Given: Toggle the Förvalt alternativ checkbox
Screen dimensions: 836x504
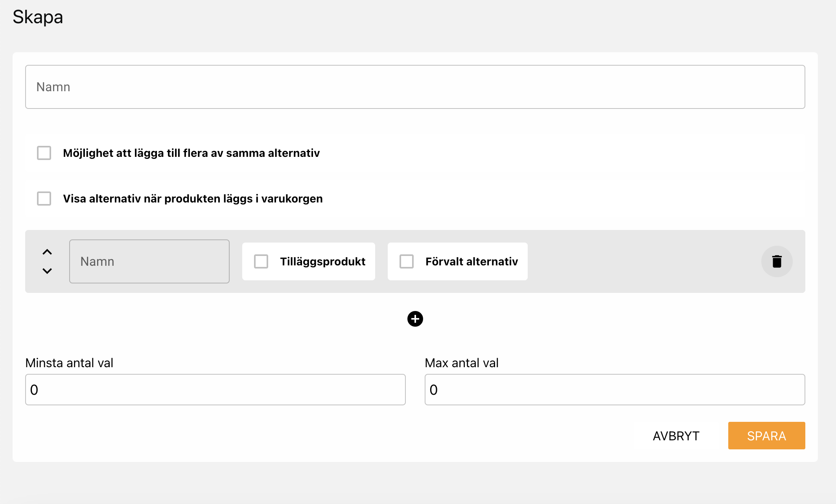Looking at the screenshot, I should pyautogui.click(x=407, y=261).
